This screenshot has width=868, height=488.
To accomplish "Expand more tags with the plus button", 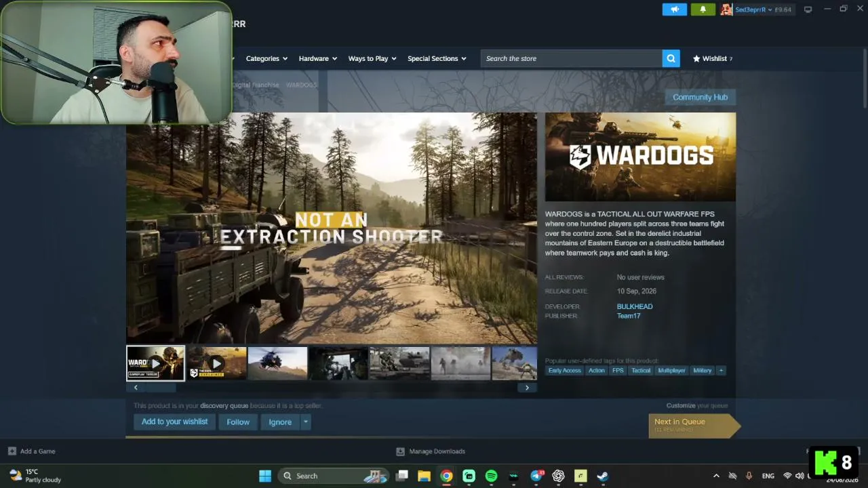I will (721, 371).
